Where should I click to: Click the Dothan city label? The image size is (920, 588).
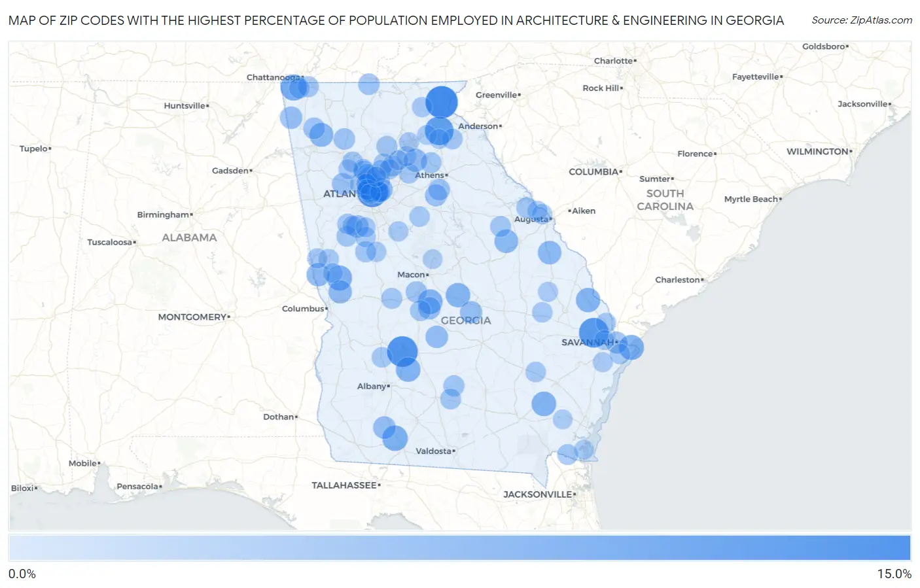[279, 417]
